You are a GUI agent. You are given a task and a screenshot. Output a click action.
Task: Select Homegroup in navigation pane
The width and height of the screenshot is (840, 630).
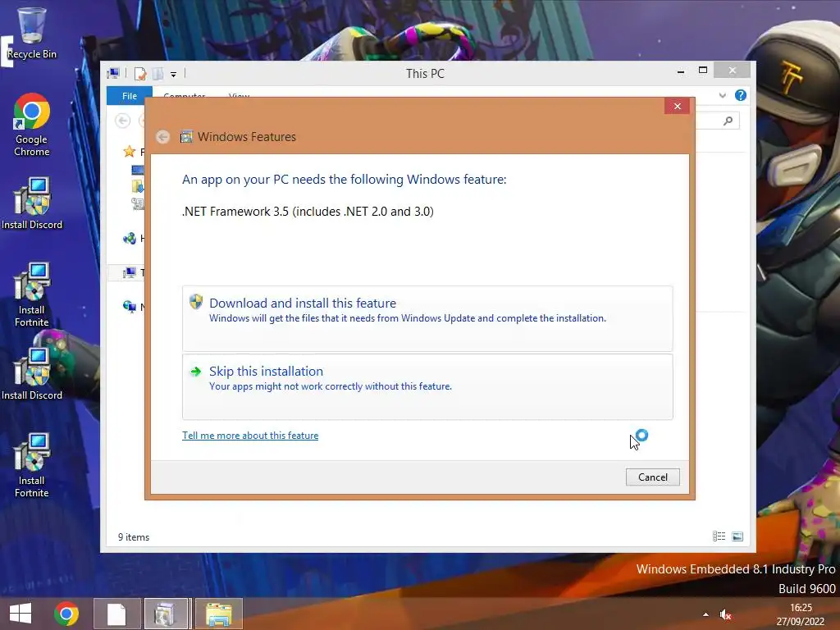point(129,239)
